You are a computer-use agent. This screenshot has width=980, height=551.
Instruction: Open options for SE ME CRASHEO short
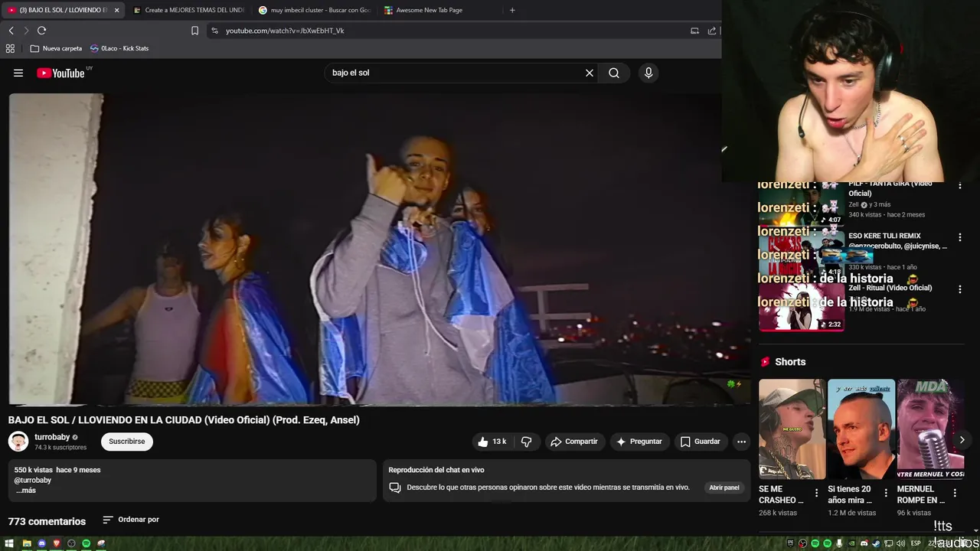[x=816, y=494]
